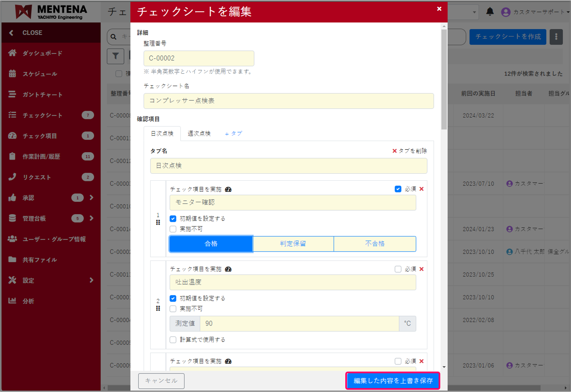571x392 pixels.
Task: Check 計算式で使用する for 吐出温度
Action: click(x=173, y=339)
